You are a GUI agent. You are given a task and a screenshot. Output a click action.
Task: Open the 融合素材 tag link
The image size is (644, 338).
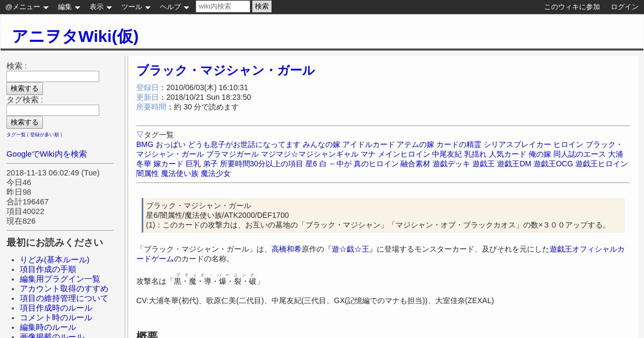(415, 164)
